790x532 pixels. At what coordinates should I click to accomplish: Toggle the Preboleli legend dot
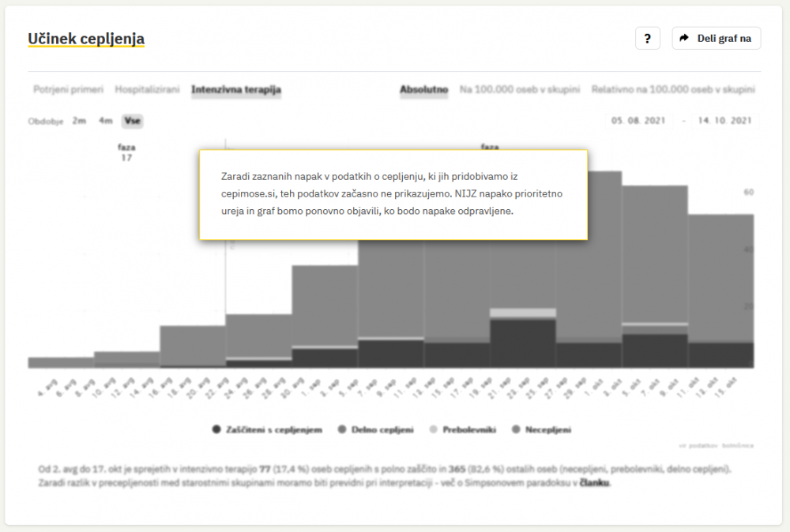[x=433, y=429]
